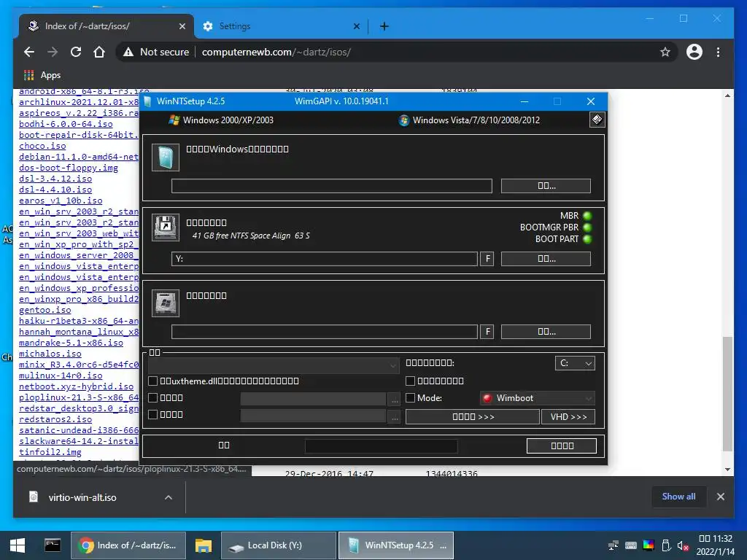747x560 pixels.
Task: Click Browse button for the installation drive
Action: click(x=546, y=332)
